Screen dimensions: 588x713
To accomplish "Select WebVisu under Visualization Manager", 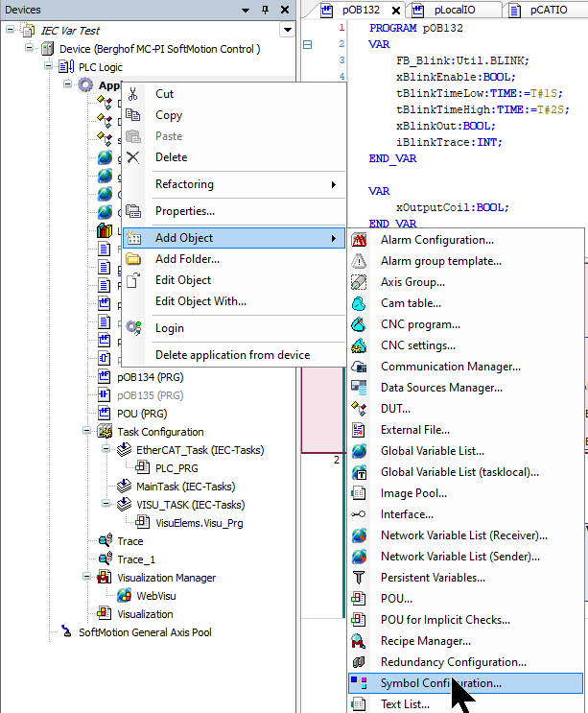I will 156,596.
